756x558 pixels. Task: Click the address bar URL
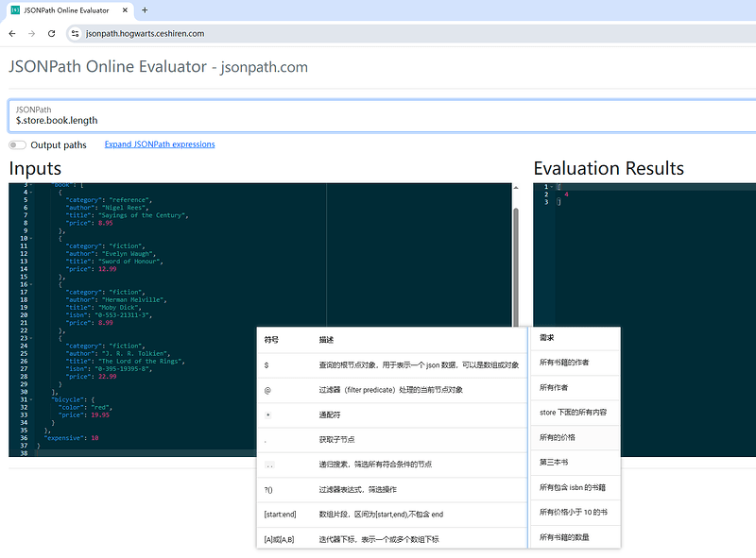click(146, 34)
